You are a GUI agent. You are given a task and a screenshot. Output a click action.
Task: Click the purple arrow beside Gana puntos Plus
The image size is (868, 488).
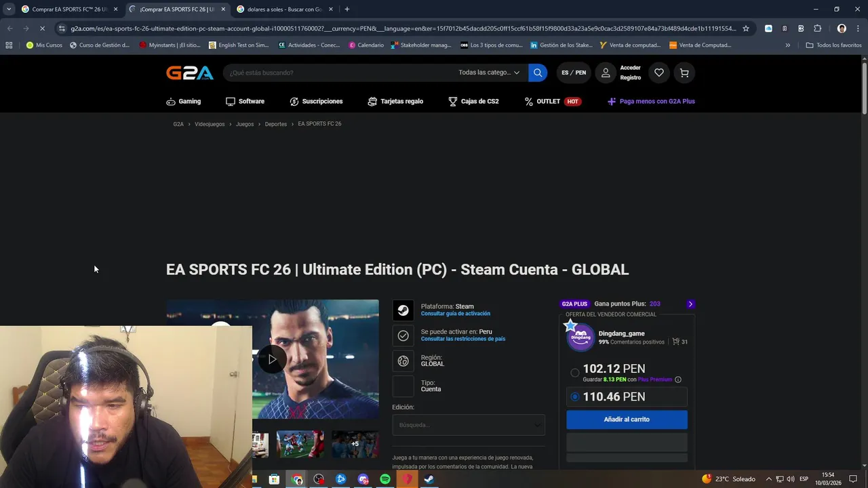tap(690, 304)
